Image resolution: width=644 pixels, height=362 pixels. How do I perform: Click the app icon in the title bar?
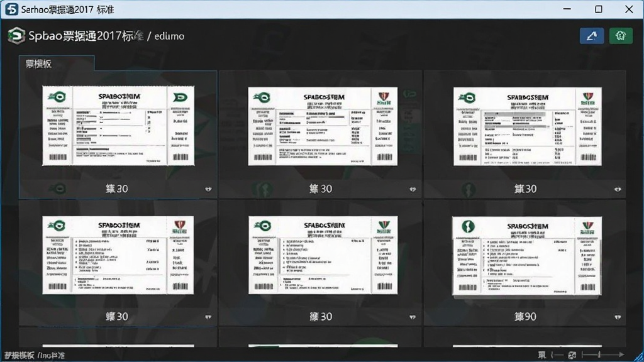pos(11,9)
